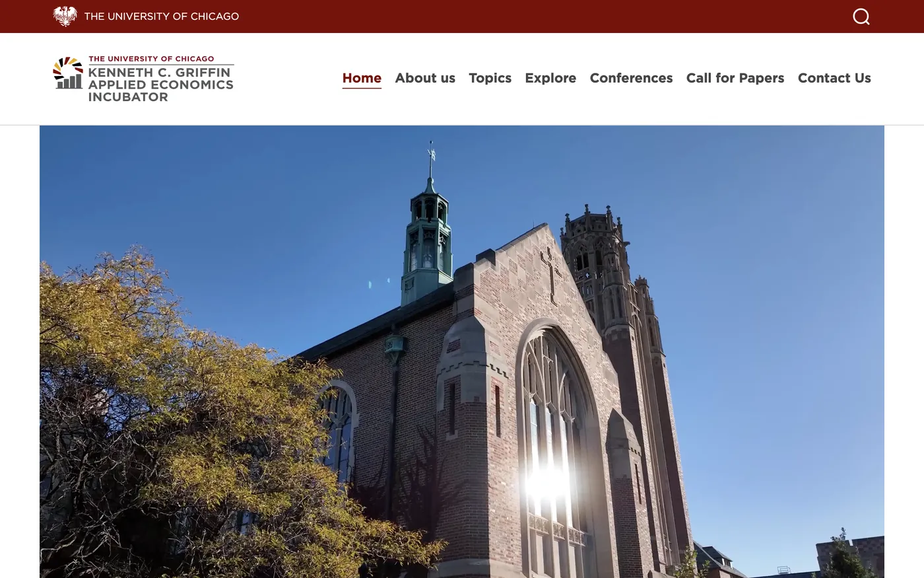Image resolution: width=924 pixels, height=578 pixels.
Task: Click THE UNIVERSITY OF CHICAGO link in red bar
Action: coord(162,17)
